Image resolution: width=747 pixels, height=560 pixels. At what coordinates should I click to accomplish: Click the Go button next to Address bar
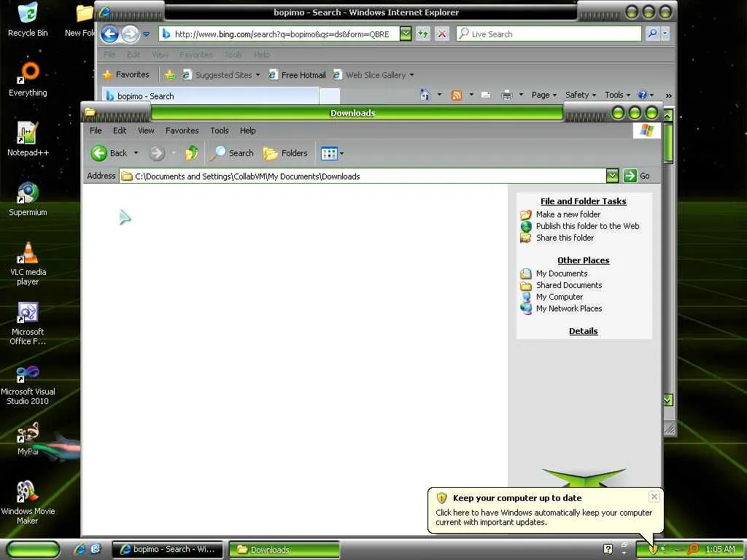(636, 176)
